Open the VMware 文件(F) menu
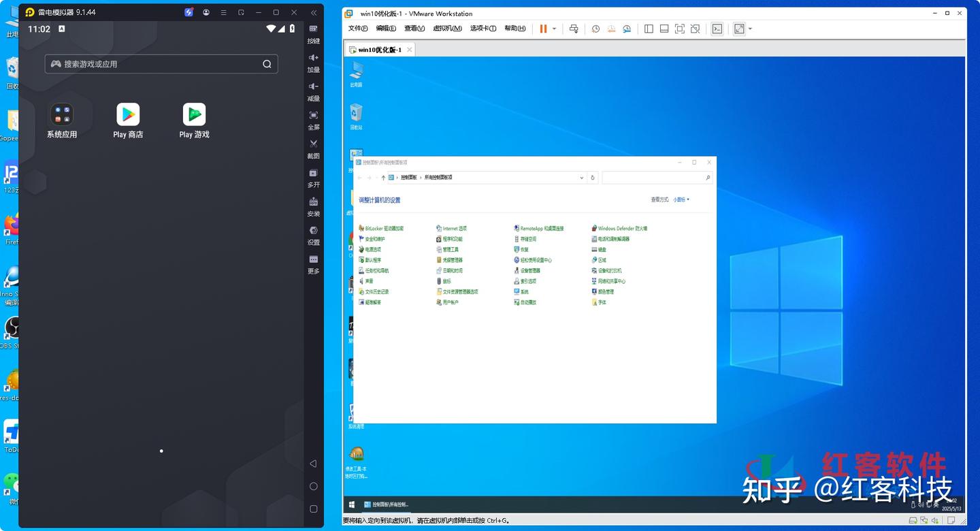The image size is (980, 531). click(358, 29)
